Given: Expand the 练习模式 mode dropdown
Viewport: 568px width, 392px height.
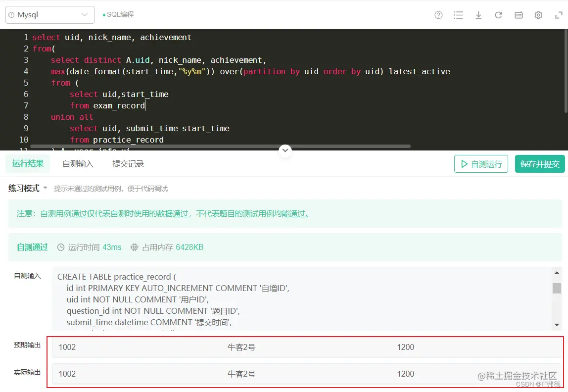Looking at the screenshot, I should coord(28,189).
